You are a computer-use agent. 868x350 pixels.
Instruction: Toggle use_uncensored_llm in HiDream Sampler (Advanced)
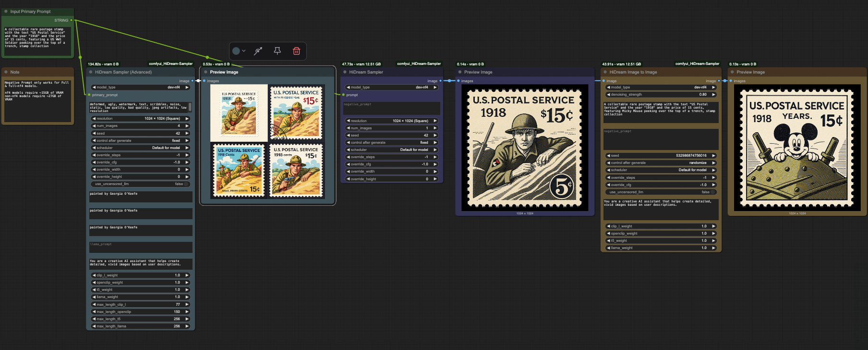(x=185, y=184)
